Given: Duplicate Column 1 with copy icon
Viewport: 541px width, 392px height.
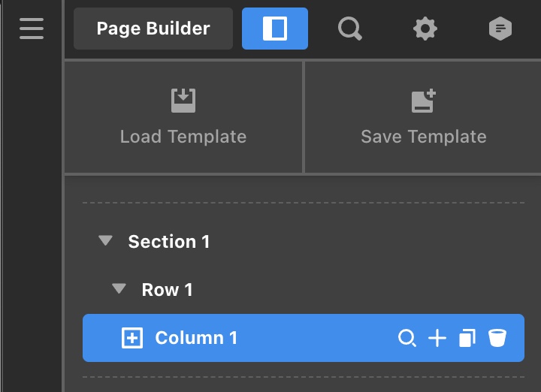Looking at the screenshot, I should coord(467,338).
